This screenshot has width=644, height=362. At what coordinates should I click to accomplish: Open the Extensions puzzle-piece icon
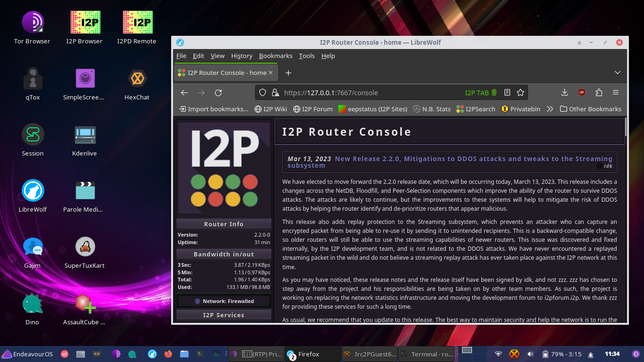click(599, 93)
